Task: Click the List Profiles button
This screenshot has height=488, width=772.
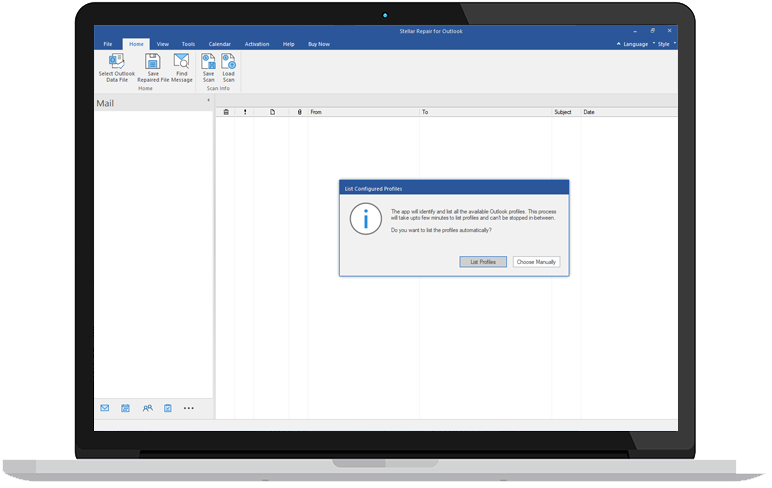Action: click(483, 262)
